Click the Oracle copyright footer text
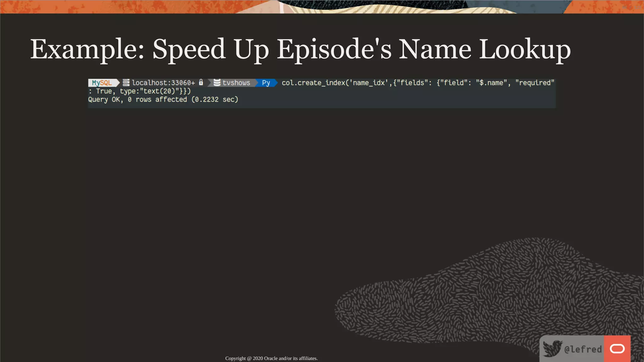Screen dimensions: 644x362 [x=271, y=358]
